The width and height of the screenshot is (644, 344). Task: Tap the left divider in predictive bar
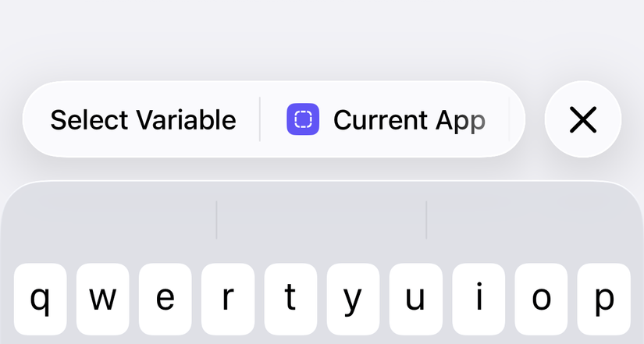pyautogui.click(x=216, y=221)
